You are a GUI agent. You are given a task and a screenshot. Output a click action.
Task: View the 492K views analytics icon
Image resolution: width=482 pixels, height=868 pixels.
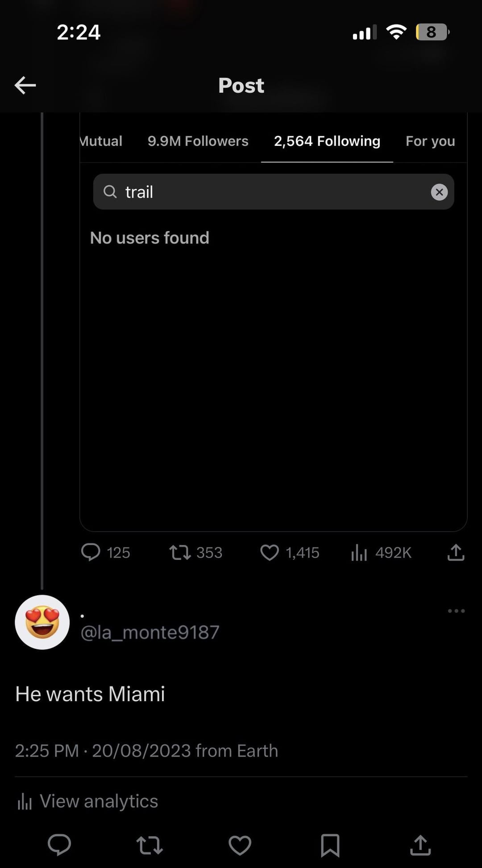359,553
